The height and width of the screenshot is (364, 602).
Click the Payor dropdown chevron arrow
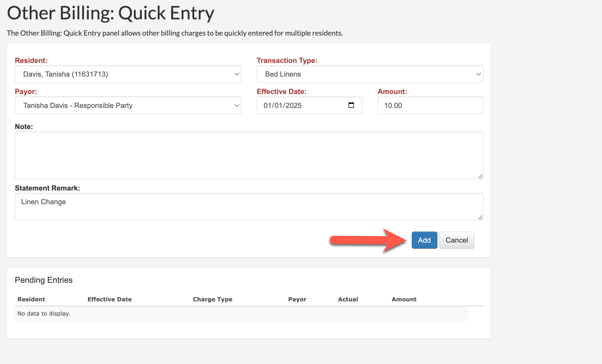click(x=236, y=105)
